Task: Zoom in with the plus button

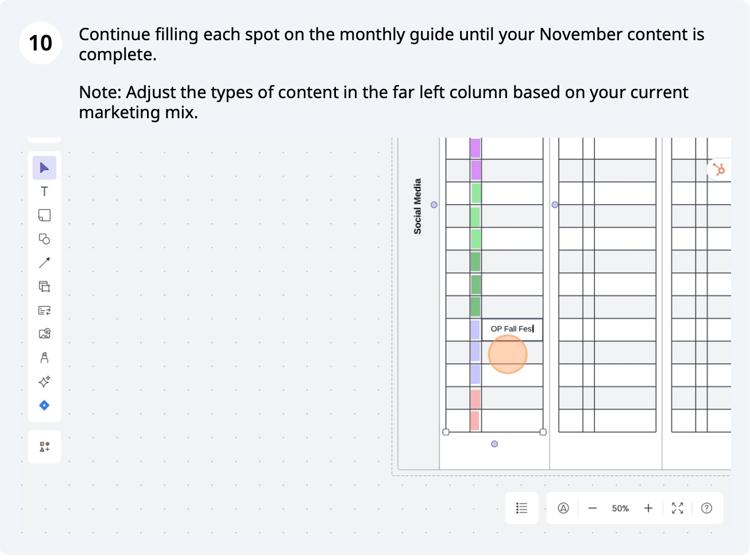Action: pyautogui.click(x=648, y=508)
